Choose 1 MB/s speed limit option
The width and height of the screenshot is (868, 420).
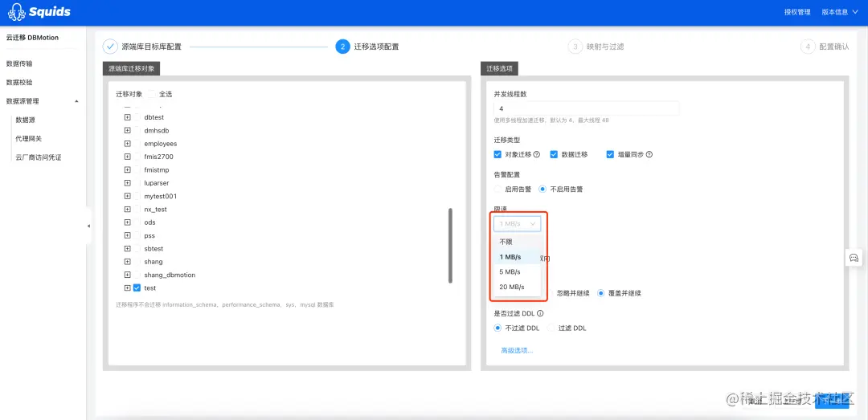517,257
